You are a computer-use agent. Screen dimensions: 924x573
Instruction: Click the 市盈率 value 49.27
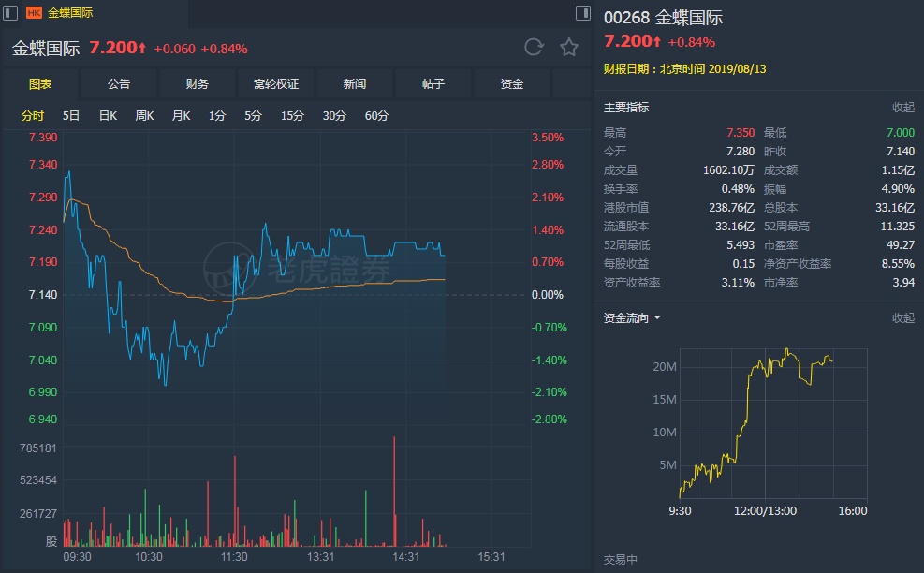click(x=901, y=244)
